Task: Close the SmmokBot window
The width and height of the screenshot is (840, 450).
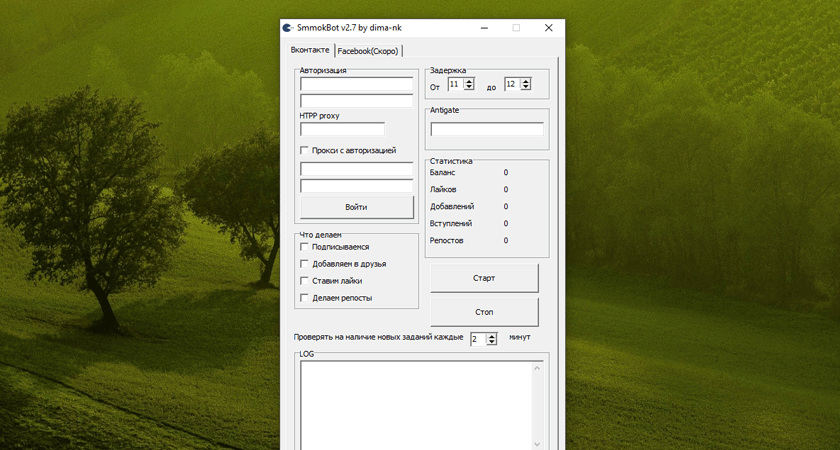Action: (x=549, y=28)
